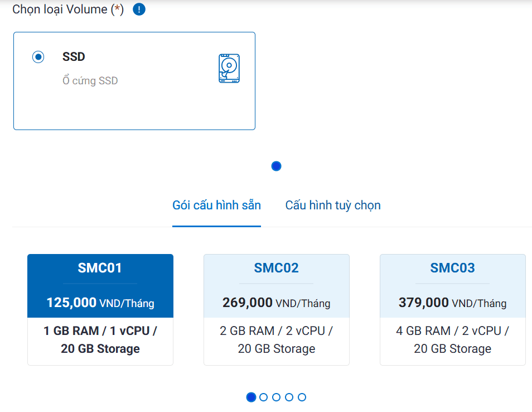Click the third pagination dot

point(276,397)
